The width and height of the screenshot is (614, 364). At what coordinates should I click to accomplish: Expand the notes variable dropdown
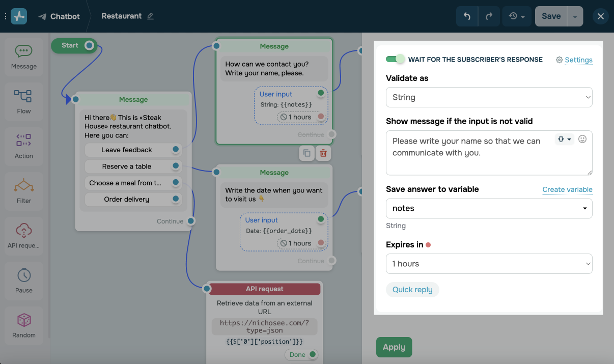click(x=489, y=208)
